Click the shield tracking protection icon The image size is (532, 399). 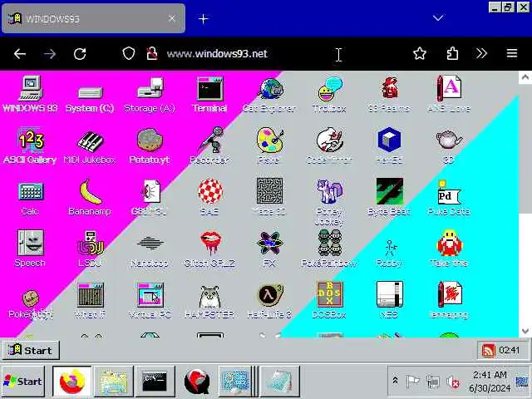(129, 53)
